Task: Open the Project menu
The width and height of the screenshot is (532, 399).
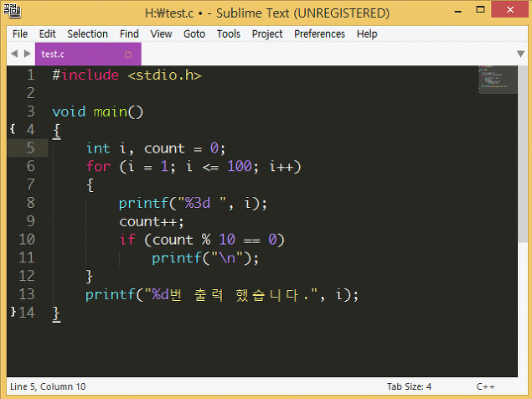Action: click(267, 34)
